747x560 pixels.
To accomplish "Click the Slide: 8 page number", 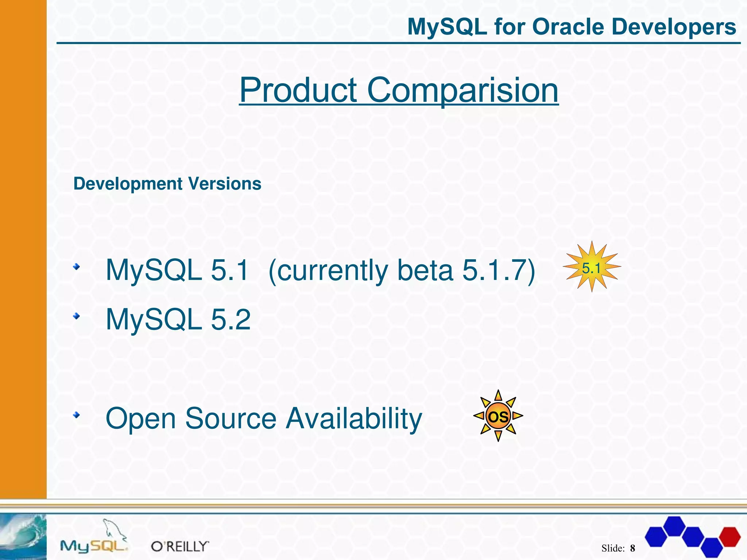I will [619, 548].
